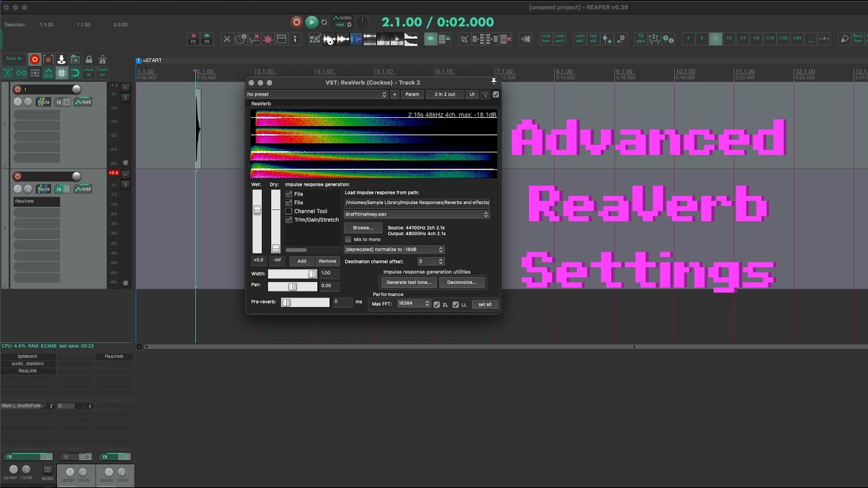868x488 pixels.
Task: Mute track 2 with M button
Action: (x=125, y=174)
